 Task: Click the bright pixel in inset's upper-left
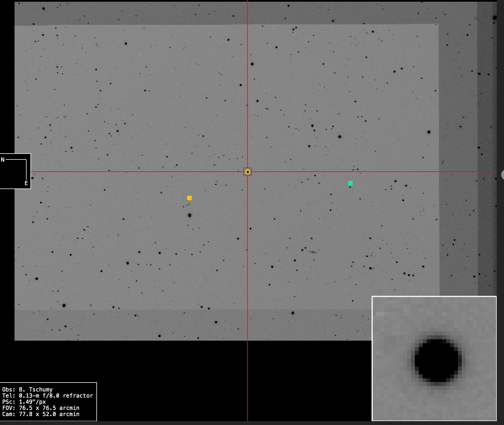[x=380, y=314]
